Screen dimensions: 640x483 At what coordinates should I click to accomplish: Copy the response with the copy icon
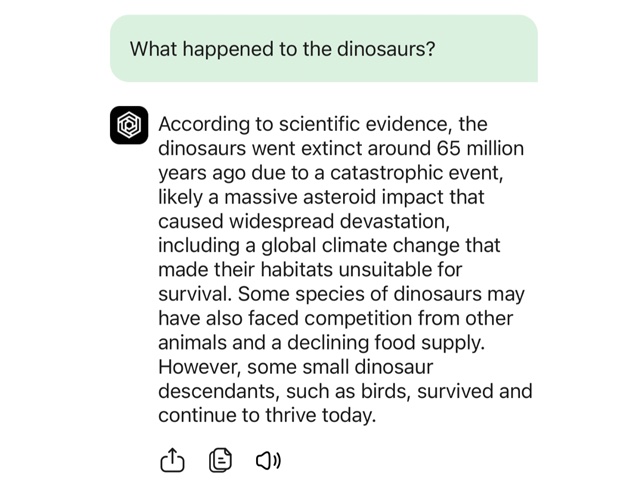[x=220, y=459]
